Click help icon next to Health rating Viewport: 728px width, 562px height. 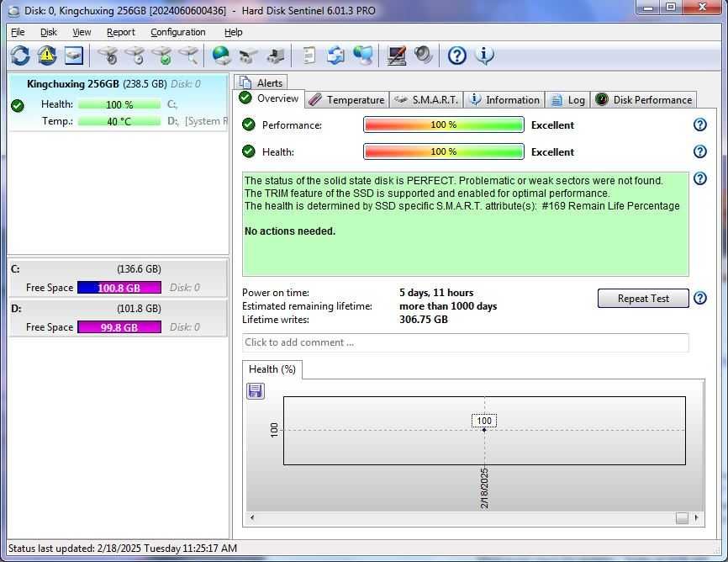pos(699,151)
